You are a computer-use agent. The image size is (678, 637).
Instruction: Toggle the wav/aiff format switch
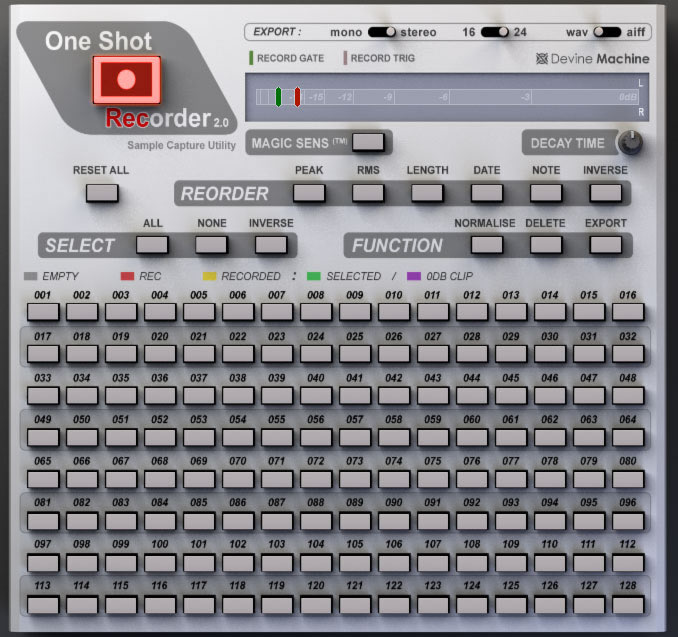coord(607,32)
